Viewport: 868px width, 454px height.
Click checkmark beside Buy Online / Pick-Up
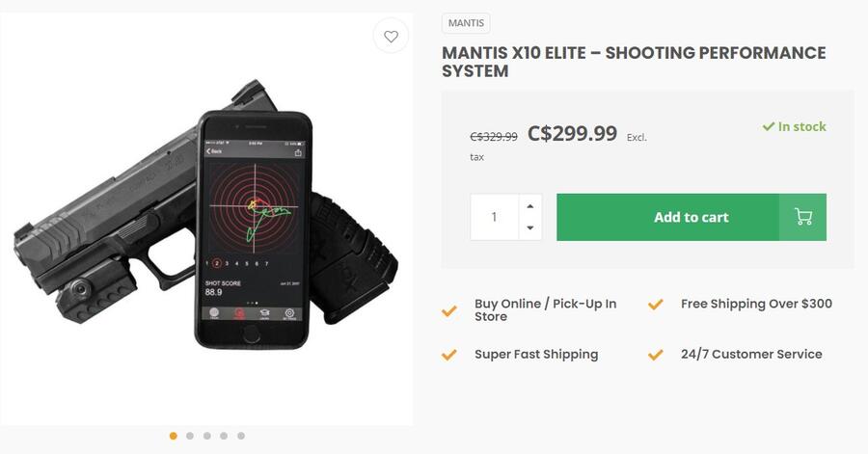[x=448, y=310]
